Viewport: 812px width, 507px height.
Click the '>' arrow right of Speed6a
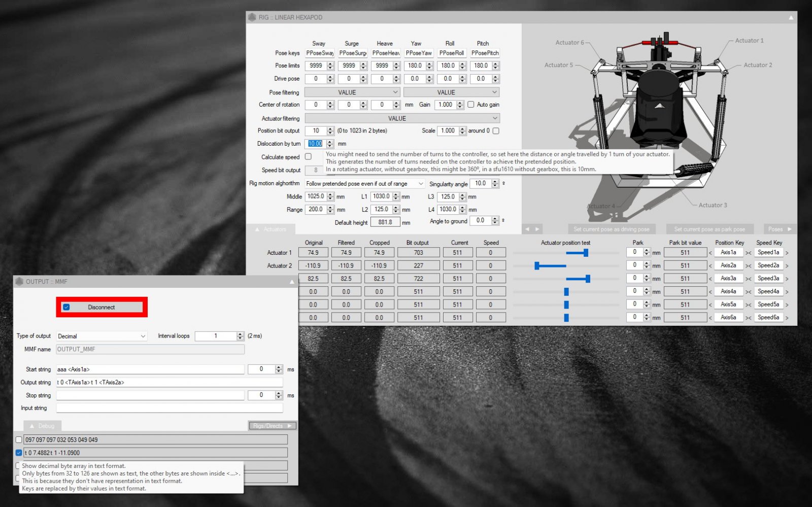(x=787, y=318)
